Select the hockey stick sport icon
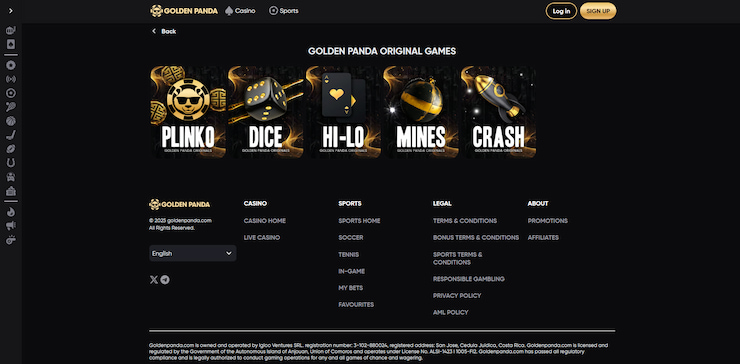Viewport: 740px width, 364px height. pyautogui.click(x=11, y=135)
